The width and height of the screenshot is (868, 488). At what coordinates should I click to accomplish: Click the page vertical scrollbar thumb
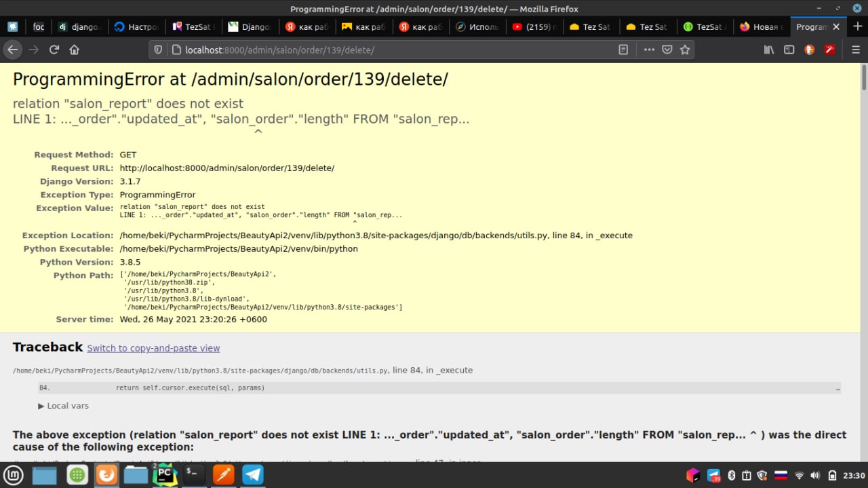coord(864,77)
